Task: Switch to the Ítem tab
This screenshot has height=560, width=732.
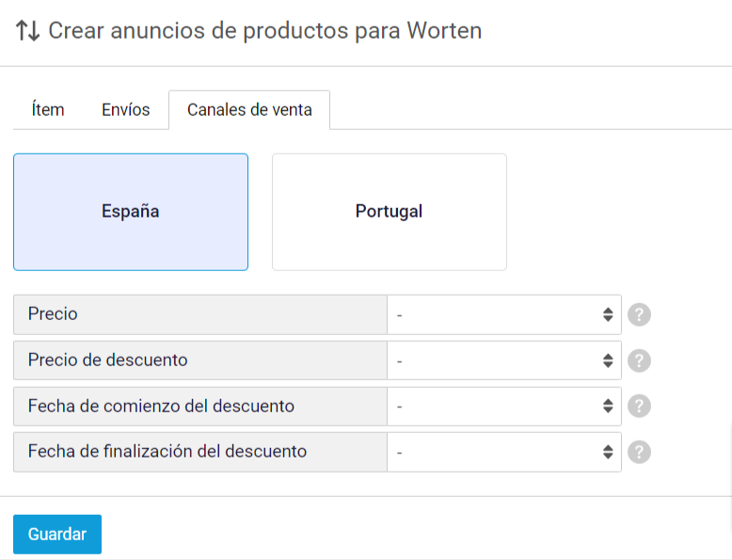Action: pyautogui.click(x=48, y=110)
